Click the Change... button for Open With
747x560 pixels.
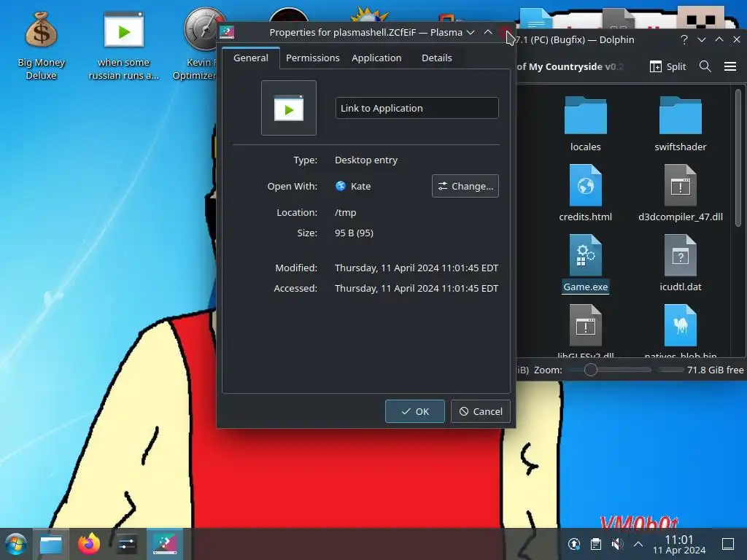[465, 186]
